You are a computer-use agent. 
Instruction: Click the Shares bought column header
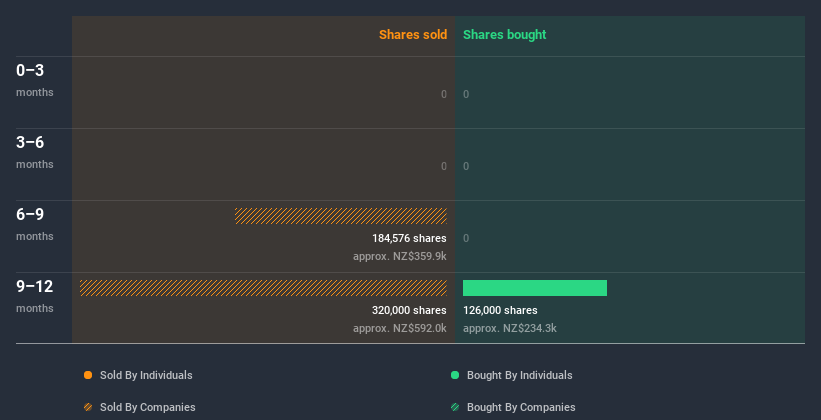[505, 35]
